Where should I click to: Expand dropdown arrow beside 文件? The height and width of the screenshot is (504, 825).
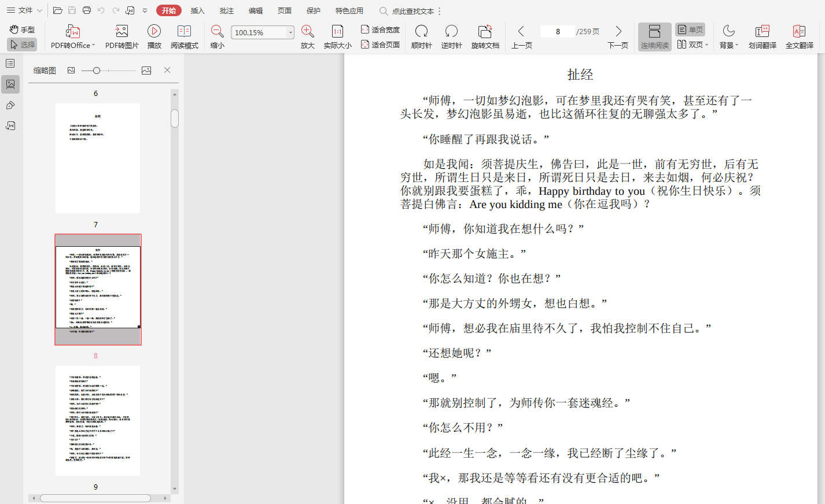39,10
